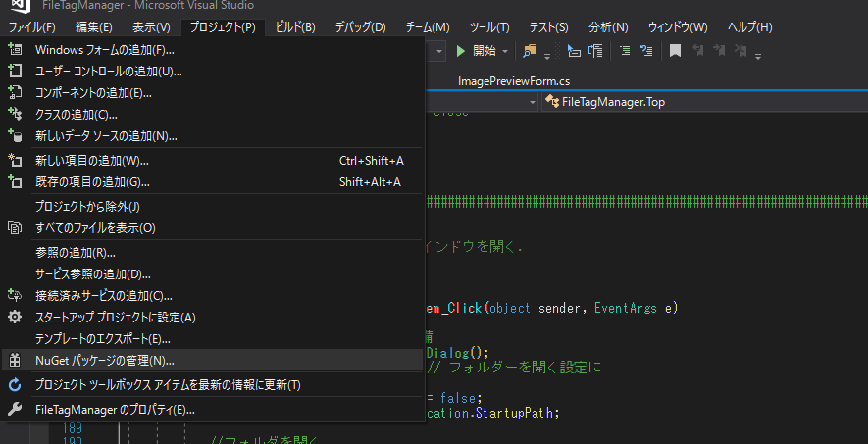Image resolution: width=868 pixels, height=444 pixels.
Task: Open the ビルド(B) menu
Action: [x=295, y=27]
